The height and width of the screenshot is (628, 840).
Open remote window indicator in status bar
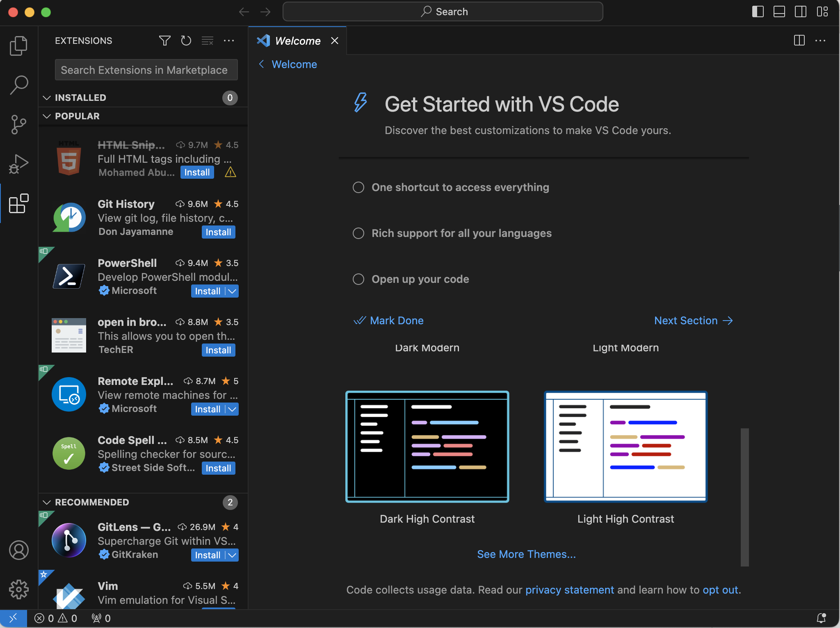tap(14, 618)
